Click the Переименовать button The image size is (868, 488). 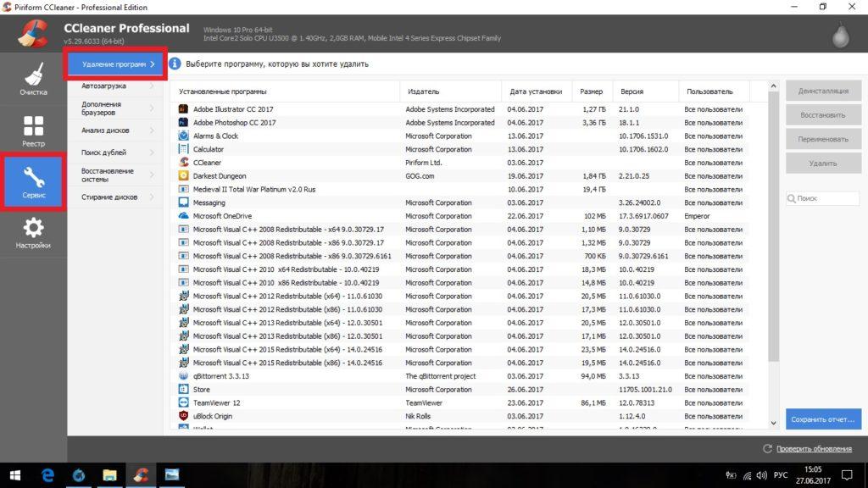click(823, 140)
